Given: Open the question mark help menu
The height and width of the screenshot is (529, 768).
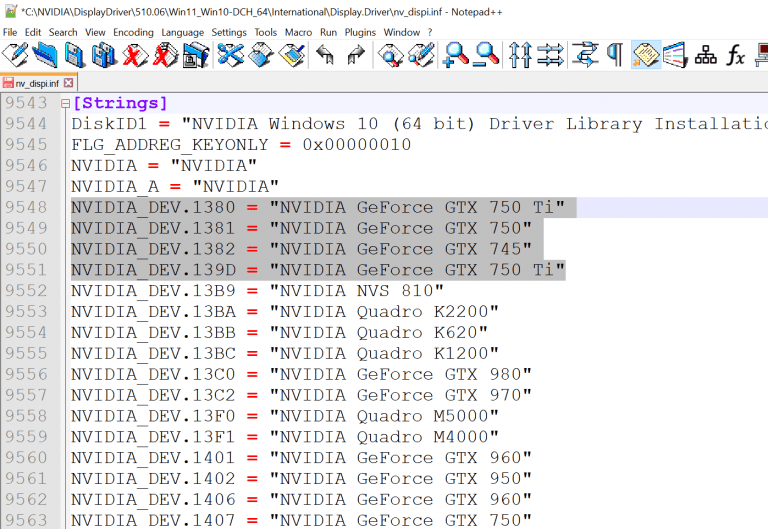Looking at the screenshot, I should 430,32.
